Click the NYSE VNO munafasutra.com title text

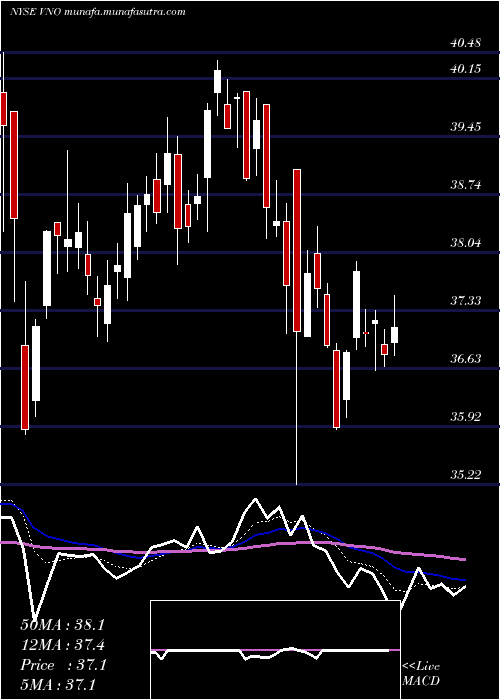(97, 12)
